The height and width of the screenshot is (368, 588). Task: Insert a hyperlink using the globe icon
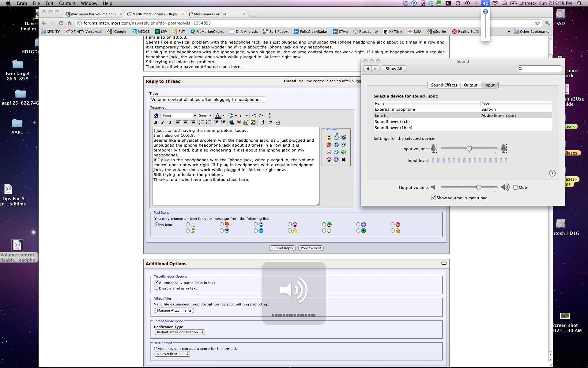tap(232, 122)
